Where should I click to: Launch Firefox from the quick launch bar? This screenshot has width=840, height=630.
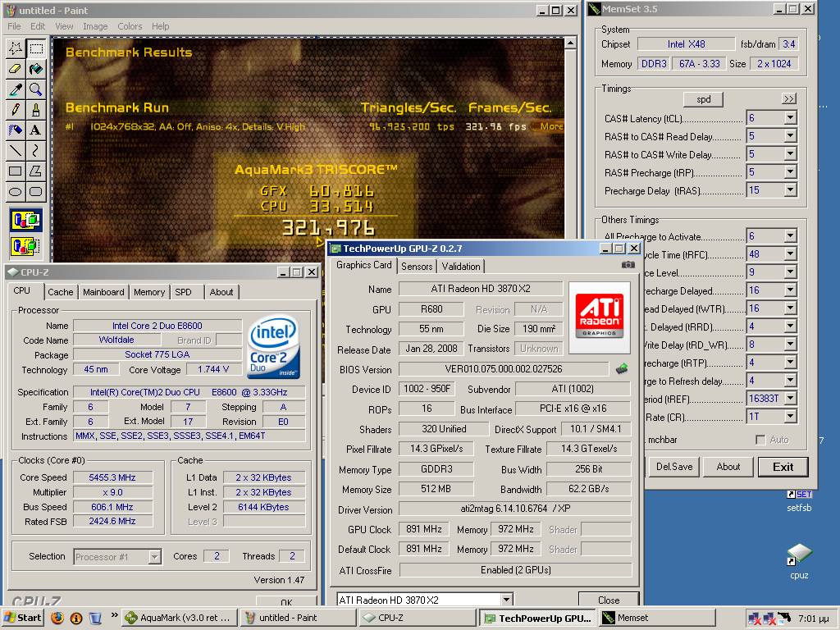[x=57, y=618]
